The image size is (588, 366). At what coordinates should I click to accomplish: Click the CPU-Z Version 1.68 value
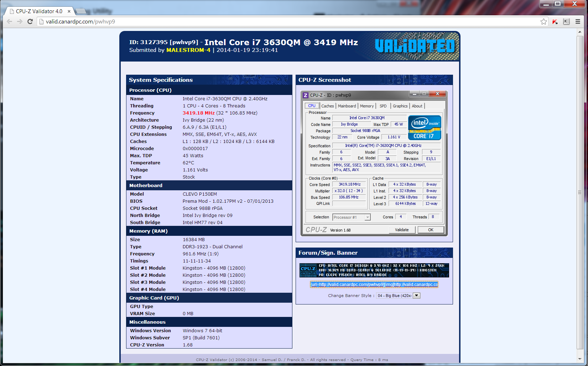188,345
